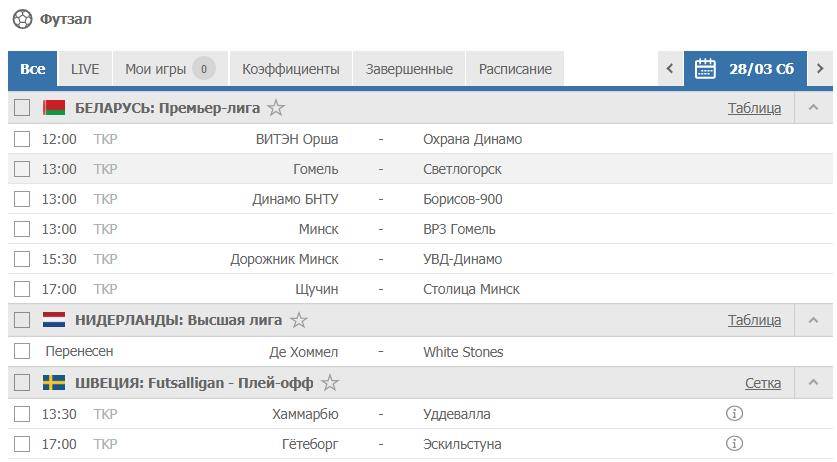Click the favorite star next to Belarus Премьер-лига
This screenshot has height=462, width=837.
276,108
